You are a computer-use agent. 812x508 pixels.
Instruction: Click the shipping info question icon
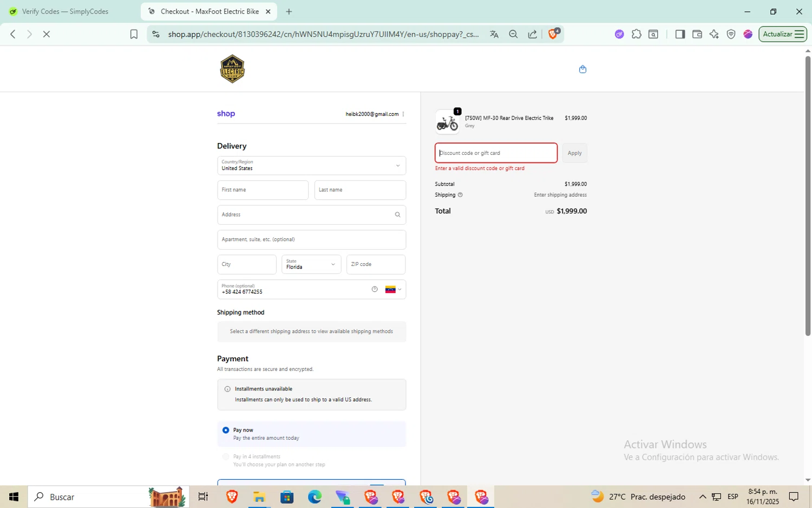460,195
